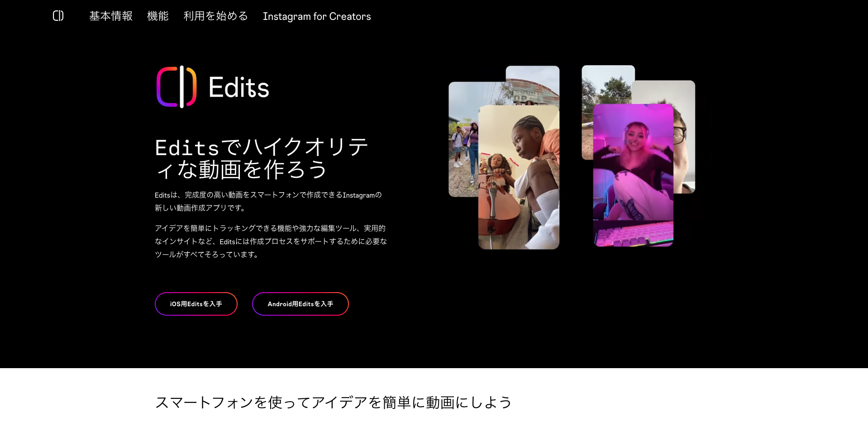
Task: Click the large colorful Edits logo icon
Action: [176, 87]
